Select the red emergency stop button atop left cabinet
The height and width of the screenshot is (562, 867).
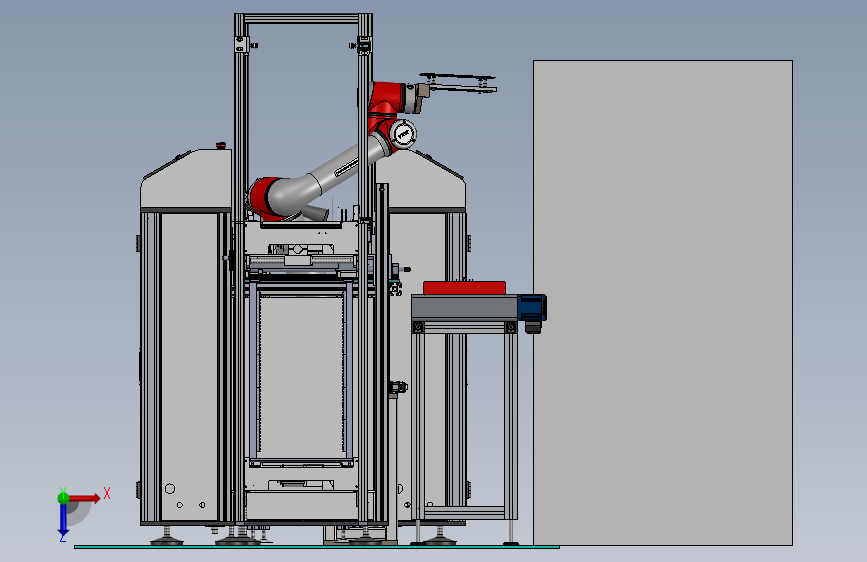pos(221,145)
